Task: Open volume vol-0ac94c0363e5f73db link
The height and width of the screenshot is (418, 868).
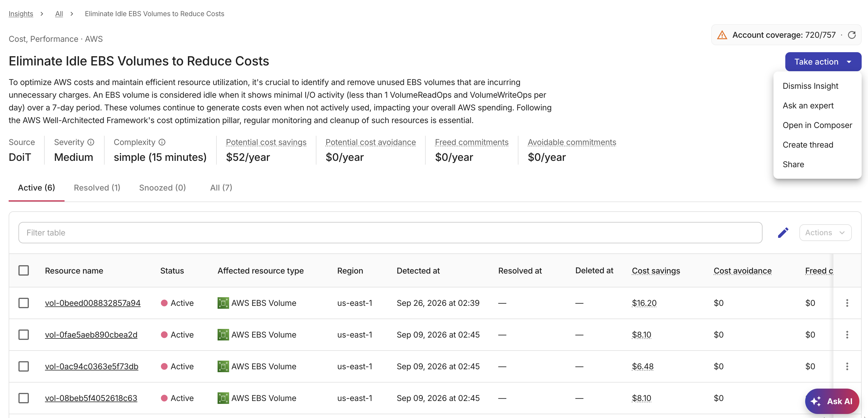Action: 92,366
